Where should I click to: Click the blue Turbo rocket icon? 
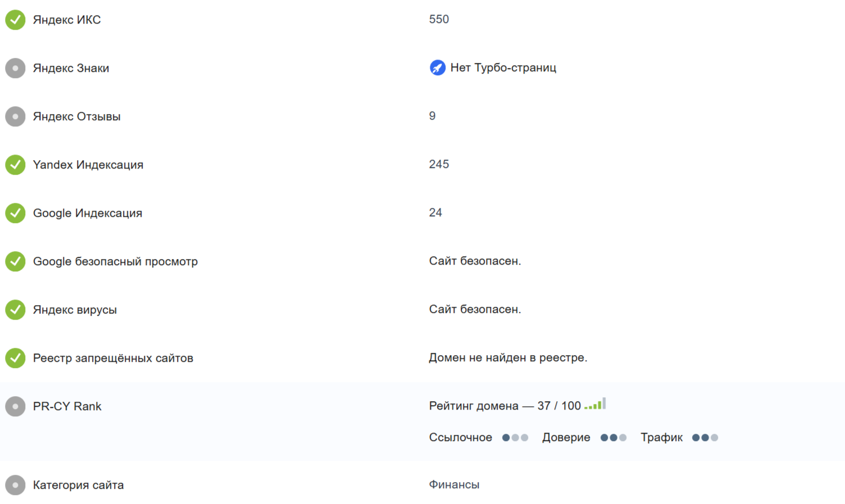point(437,67)
